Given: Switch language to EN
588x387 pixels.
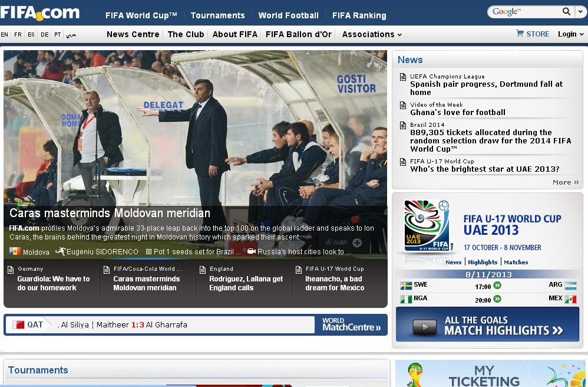Looking at the screenshot, I should click(x=5, y=35).
